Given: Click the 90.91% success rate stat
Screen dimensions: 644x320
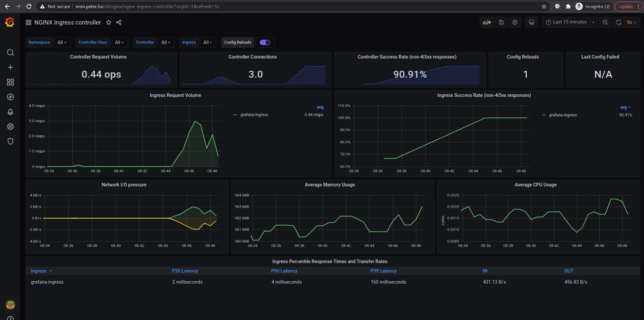Looking at the screenshot, I should pyautogui.click(x=410, y=74).
